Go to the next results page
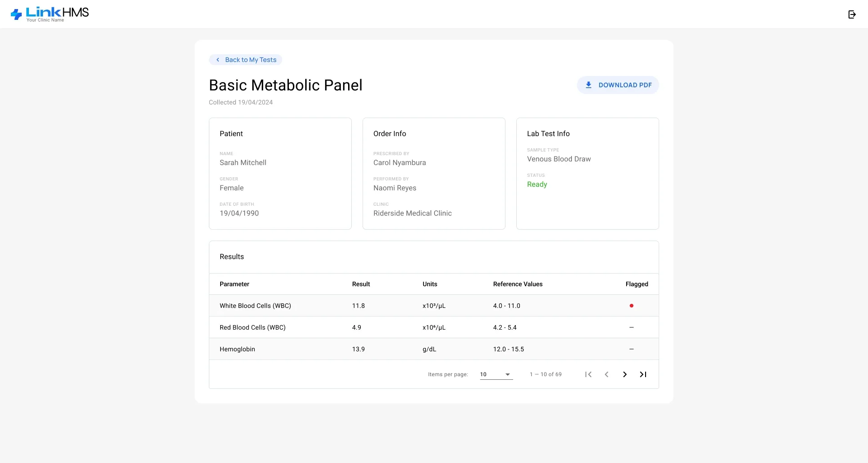Screen dimensions: 868x463 point(625,374)
